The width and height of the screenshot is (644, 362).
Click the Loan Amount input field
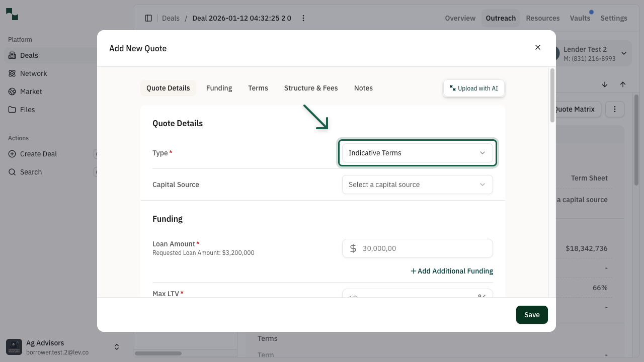[x=423, y=248]
